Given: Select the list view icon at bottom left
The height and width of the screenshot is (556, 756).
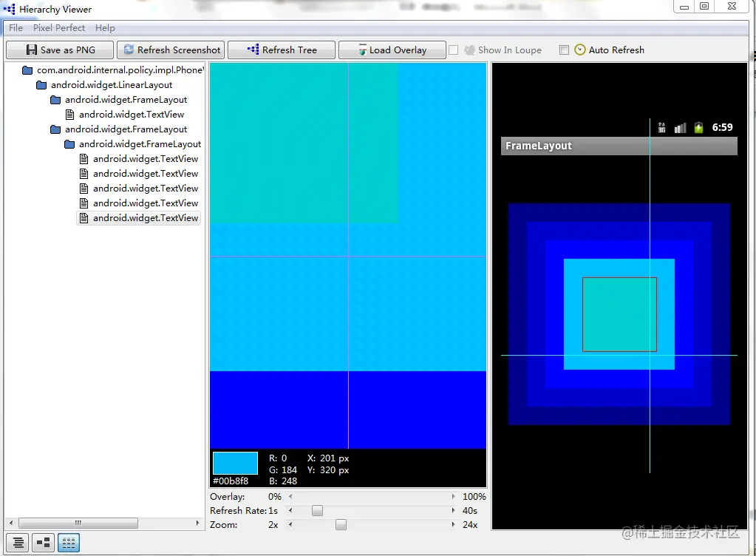Looking at the screenshot, I should click(x=18, y=543).
